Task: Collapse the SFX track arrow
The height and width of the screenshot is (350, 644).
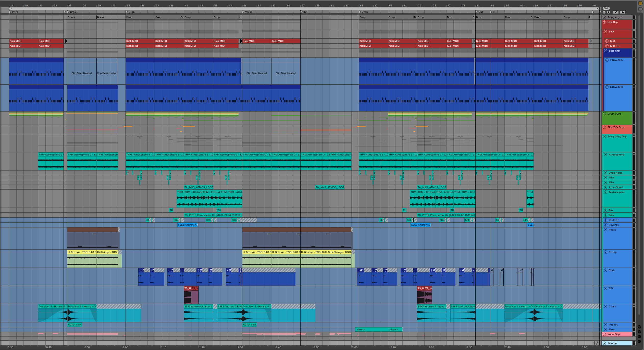Action: [x=605, y=288]
